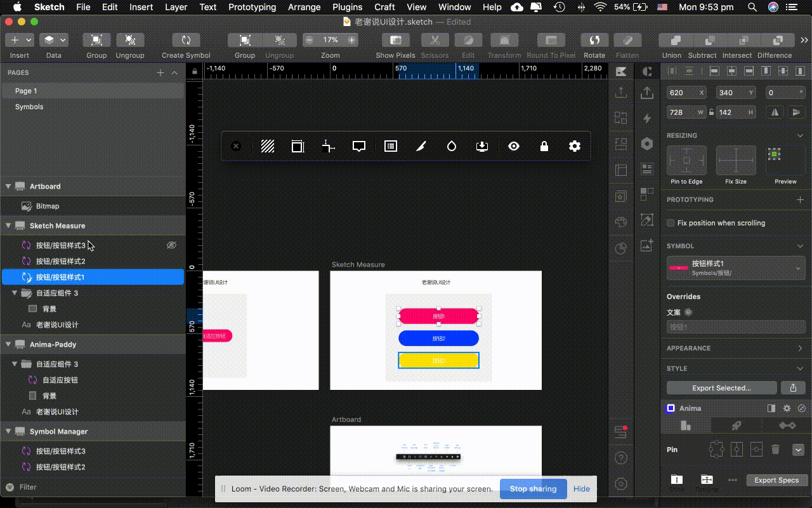
Task: Open the Insert plus dropdown
Action: [x=20, y=40]
